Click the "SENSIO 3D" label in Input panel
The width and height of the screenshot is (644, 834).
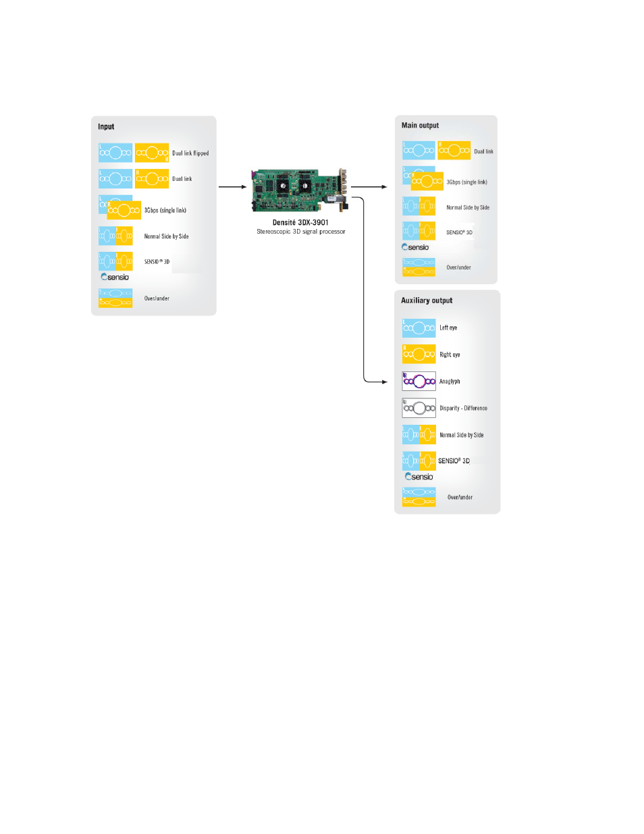[x=157, y=261]
